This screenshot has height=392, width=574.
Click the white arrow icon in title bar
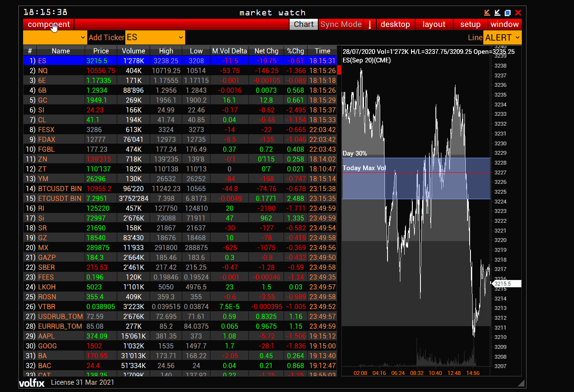click(x=497, y=13)
